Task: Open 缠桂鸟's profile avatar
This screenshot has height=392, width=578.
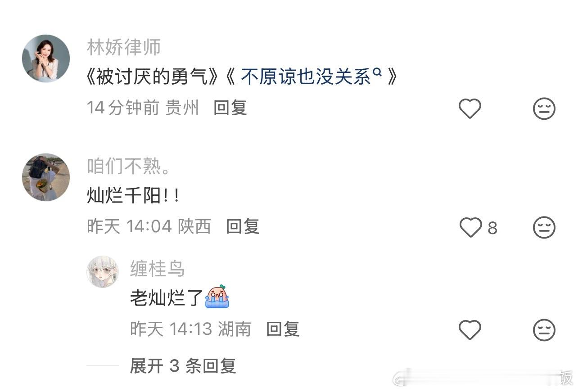Action: 102,272
